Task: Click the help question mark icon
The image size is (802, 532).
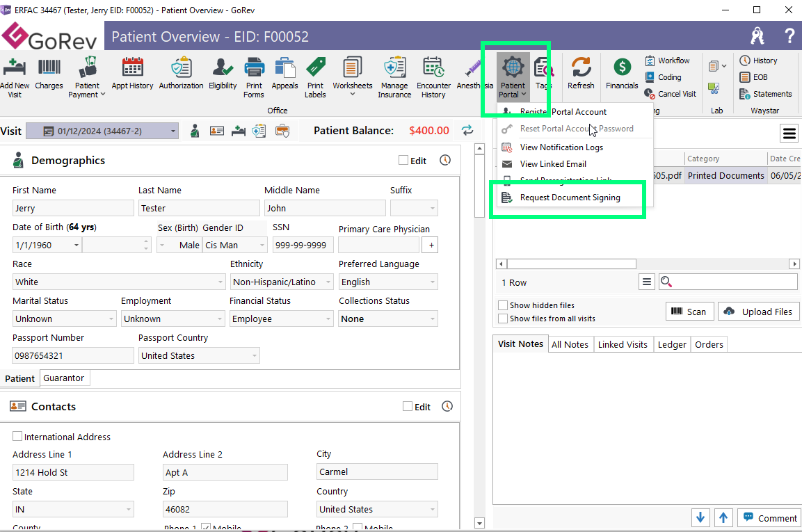Action: click(789, 35)
